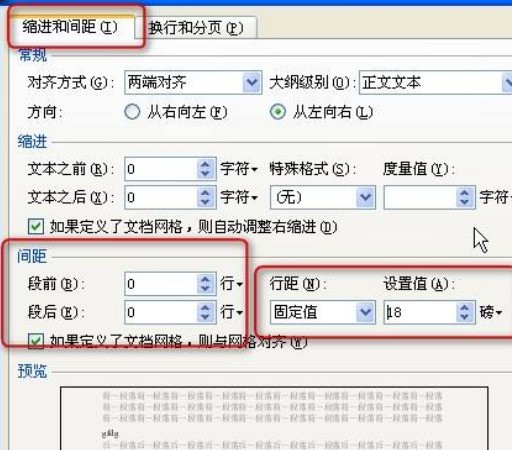Decrease 段前 spacing with down arrow
Image resolution: width=512 pixels, height=450 pixels.
pos(205,289)
